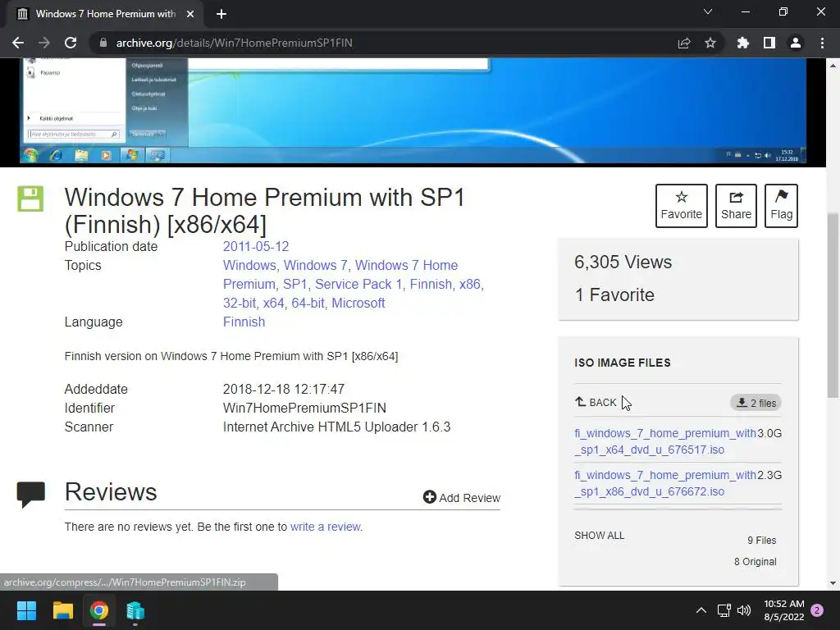Click Add Review plus button
The width and height of the screenshot is (840, 630).
click(x=461, y=498)
